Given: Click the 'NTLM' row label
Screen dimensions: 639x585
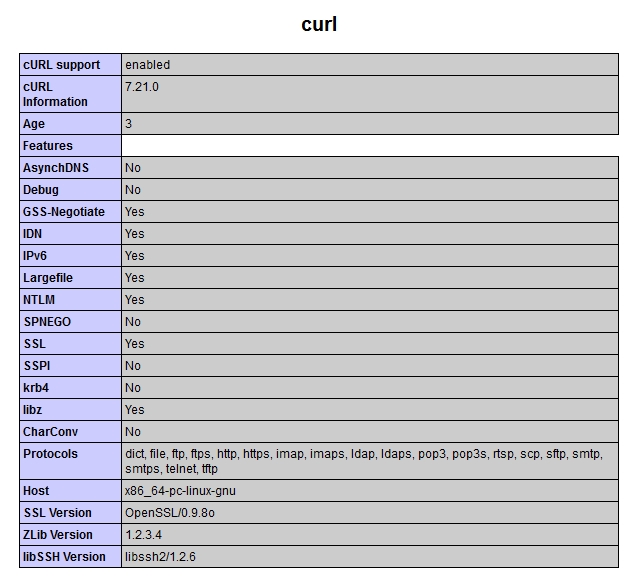Looking at the screenshot, I should coord(71,300).
